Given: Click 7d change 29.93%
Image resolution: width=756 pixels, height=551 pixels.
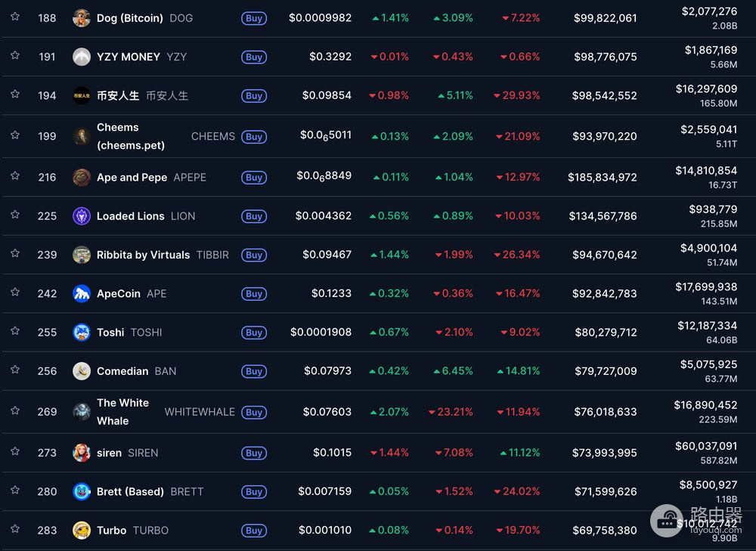Looking at the screenshot, I should [x=517, y=95].
